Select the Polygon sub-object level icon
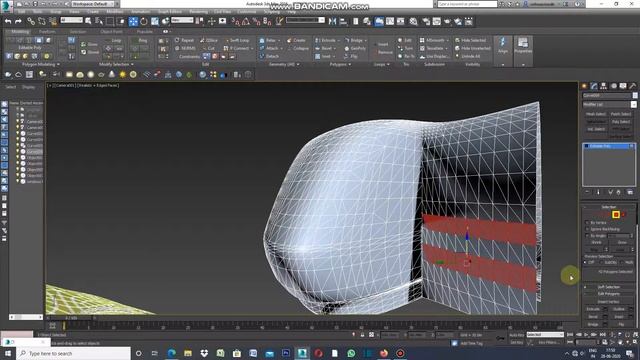The width and height of the screenshot is (640, 360). [616, 215]
